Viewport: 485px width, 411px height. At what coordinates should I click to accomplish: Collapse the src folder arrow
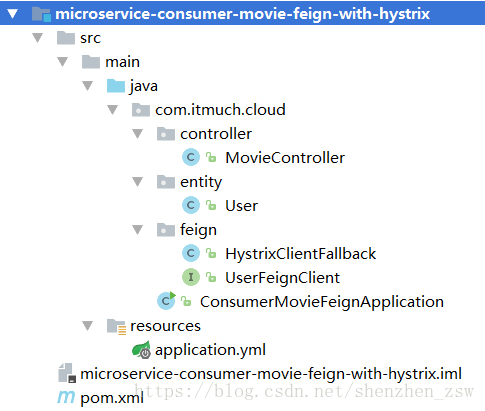click(x=38, y=38)
